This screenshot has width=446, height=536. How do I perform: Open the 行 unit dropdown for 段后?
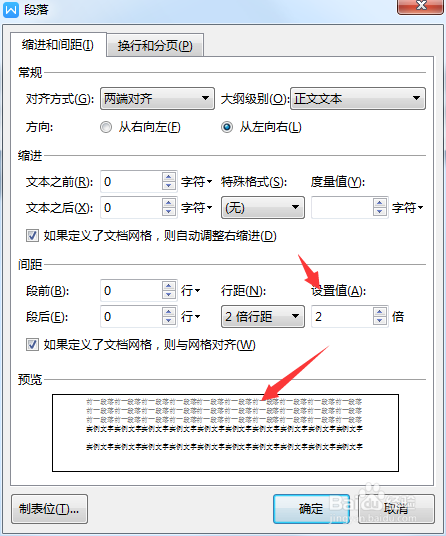(x=190, y=317)
